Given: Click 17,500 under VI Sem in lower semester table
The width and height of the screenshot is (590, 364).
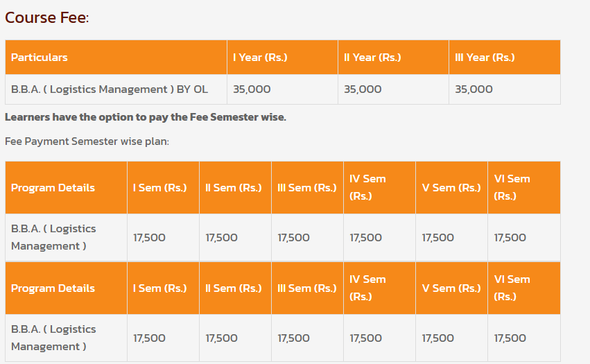Looking at the screenshot, I should (510, 338).
